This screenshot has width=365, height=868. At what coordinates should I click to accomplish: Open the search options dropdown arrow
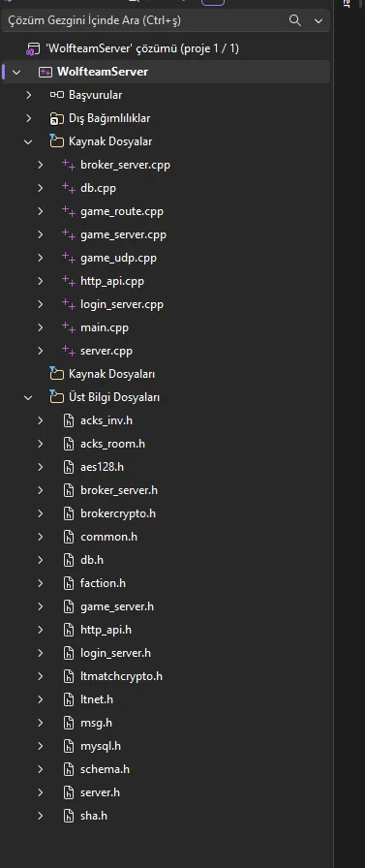click(x=318, y=21)
